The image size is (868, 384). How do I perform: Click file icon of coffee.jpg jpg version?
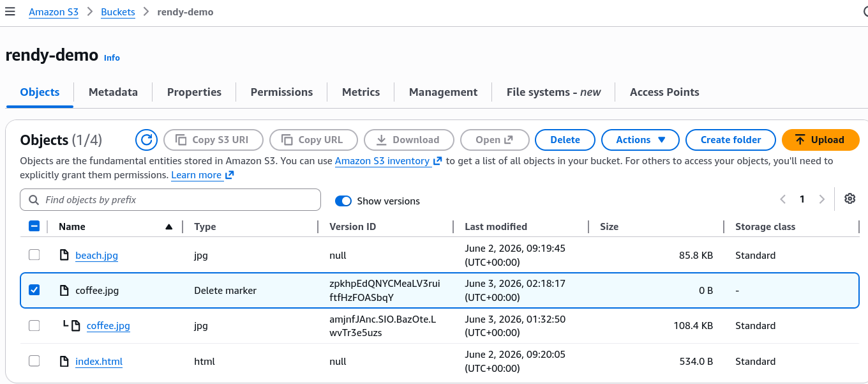pos(75,325)
